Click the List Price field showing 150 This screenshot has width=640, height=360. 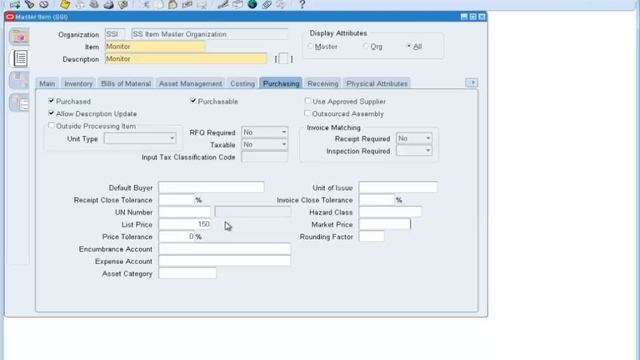(185, 224)
